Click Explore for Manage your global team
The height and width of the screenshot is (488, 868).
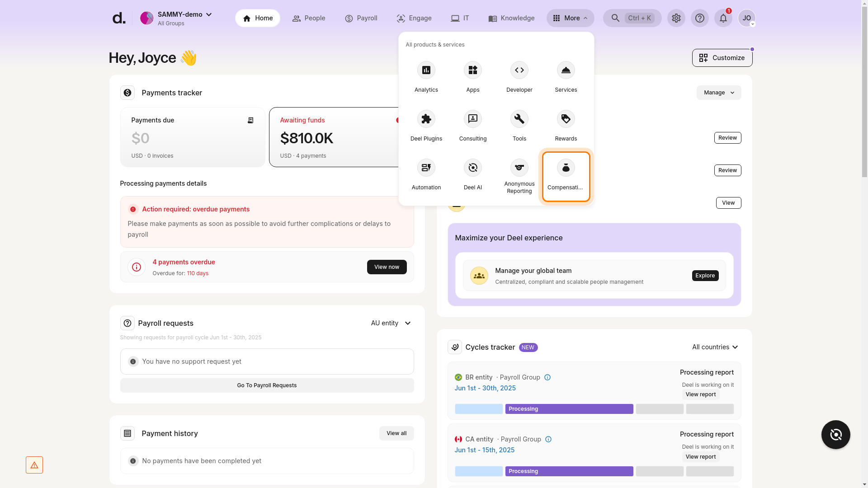coord(705,276)
